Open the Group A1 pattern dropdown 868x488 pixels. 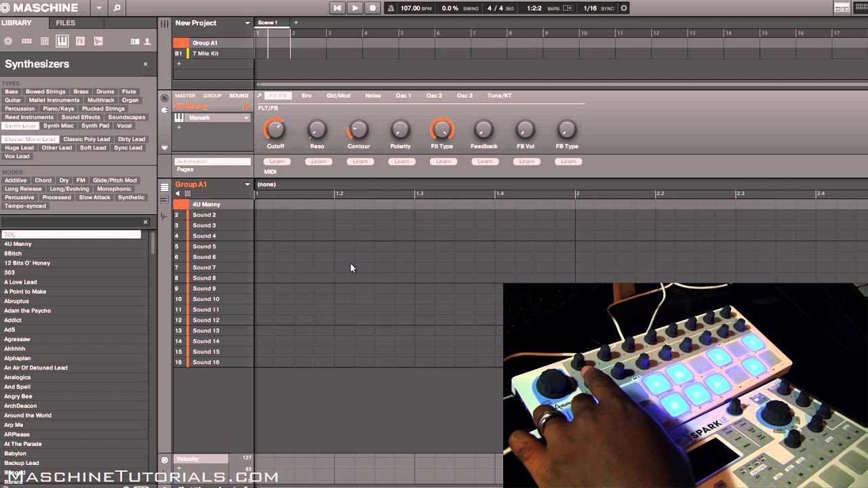(x=247, y=184)
